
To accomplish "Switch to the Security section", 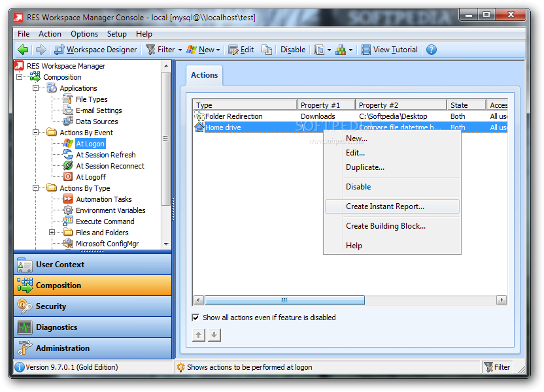I will coord(93,306).
